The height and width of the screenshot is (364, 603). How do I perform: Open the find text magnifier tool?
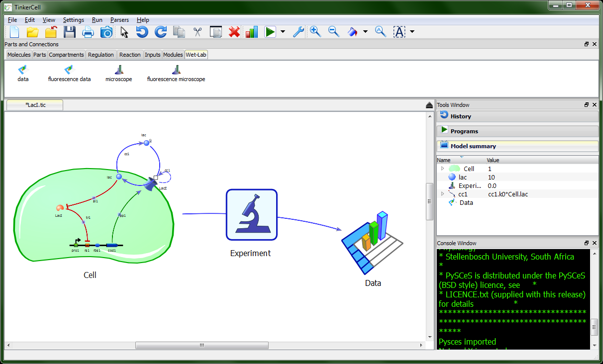click(381, 32)
